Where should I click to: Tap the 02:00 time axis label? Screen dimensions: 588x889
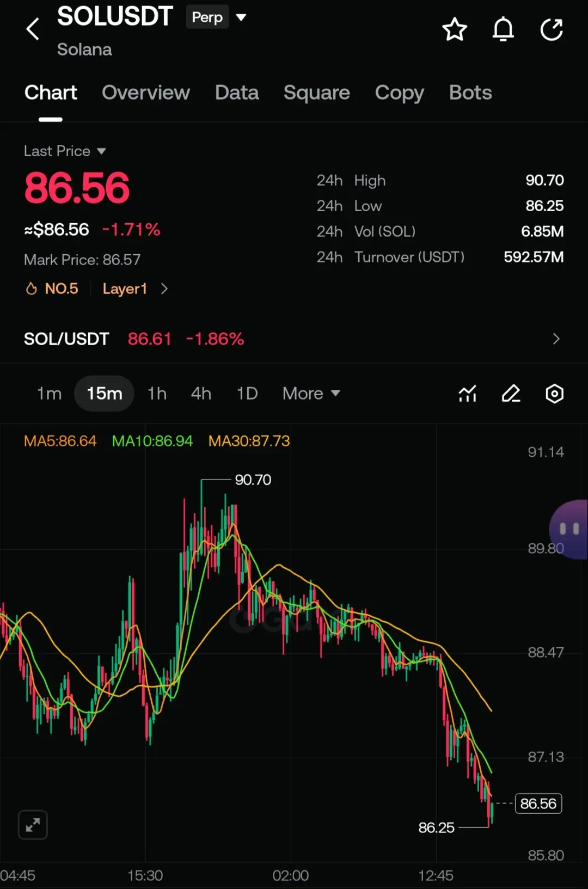click(290, 875)
